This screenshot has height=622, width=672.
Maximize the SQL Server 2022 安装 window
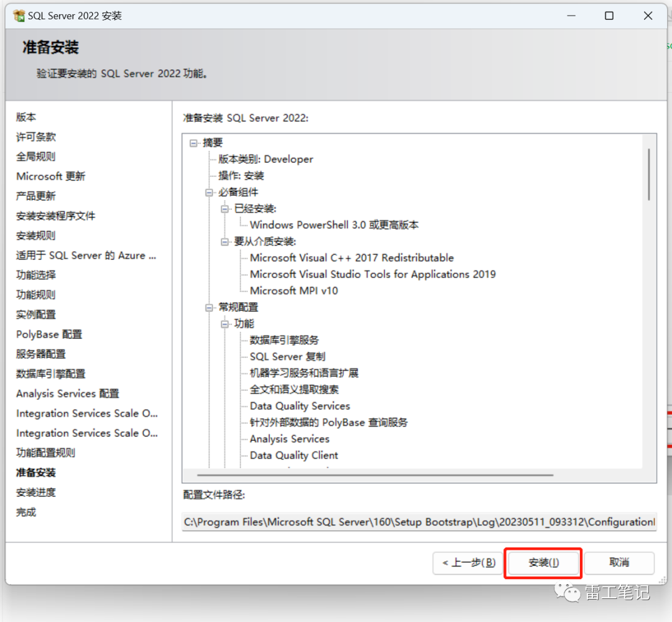[609, 16]
